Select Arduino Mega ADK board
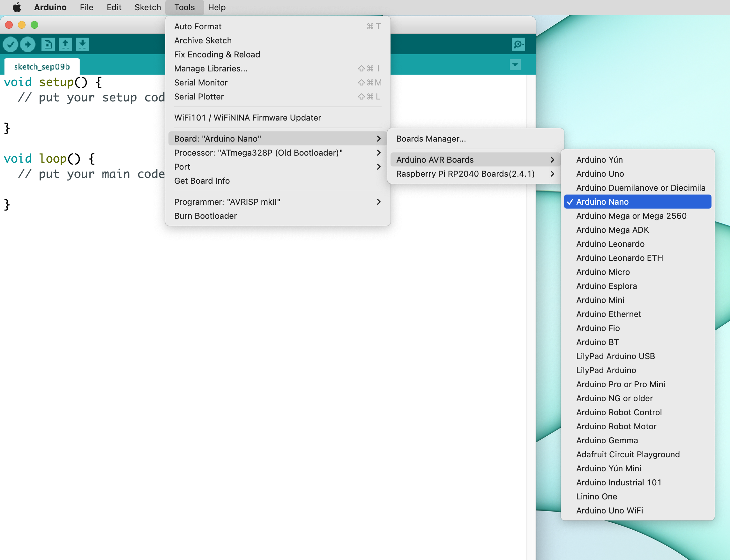This screenshot has height=560, width=730. coord(637,230)
